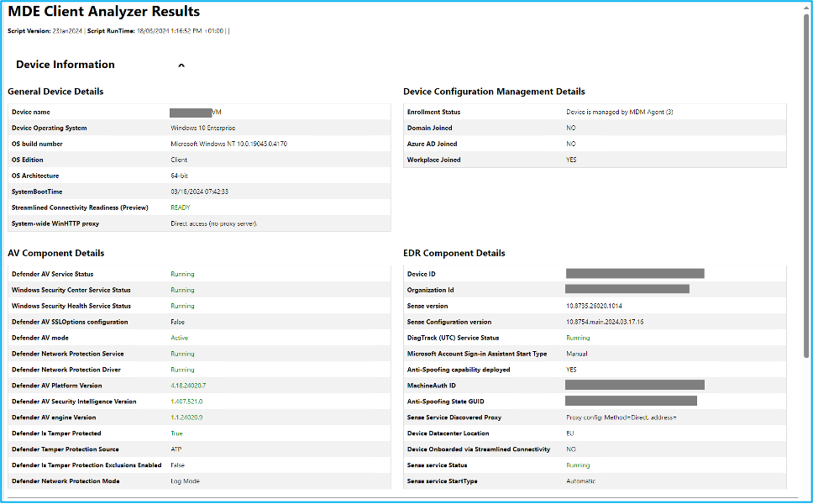The image size is (813, 504).
Task: Click the Log Mode Network Protection Mode value
Action: (185, 480)
